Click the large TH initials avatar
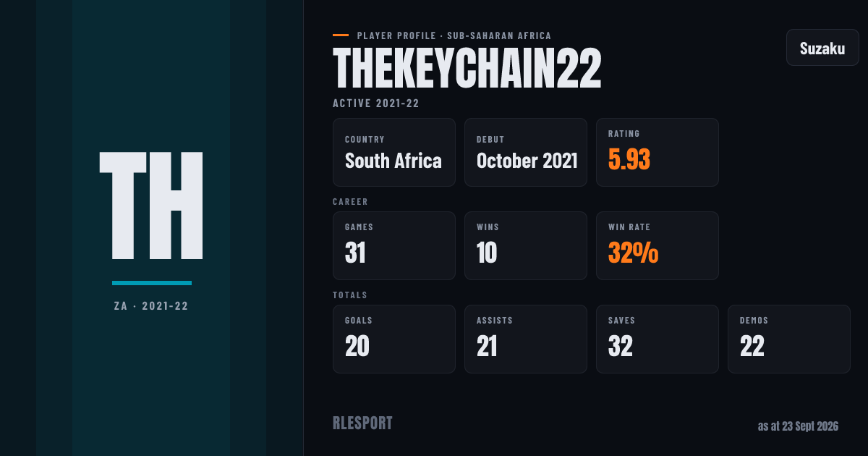 click(151, 206)
